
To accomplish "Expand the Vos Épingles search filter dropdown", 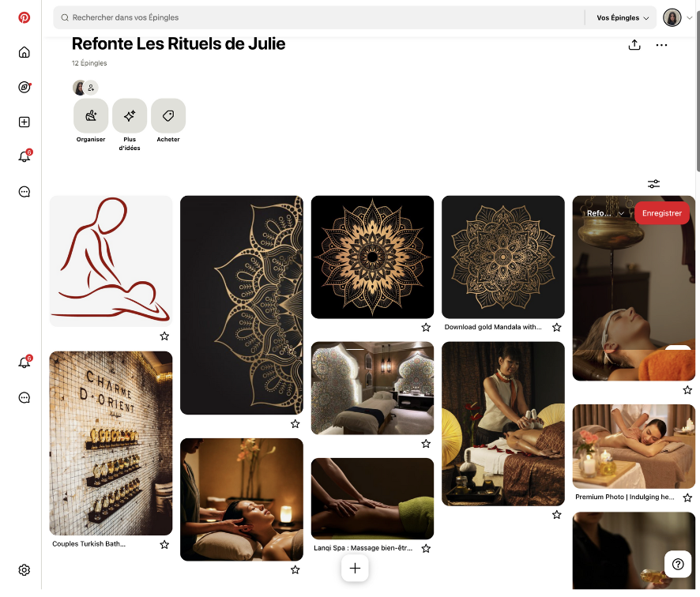I will [623, 18].
